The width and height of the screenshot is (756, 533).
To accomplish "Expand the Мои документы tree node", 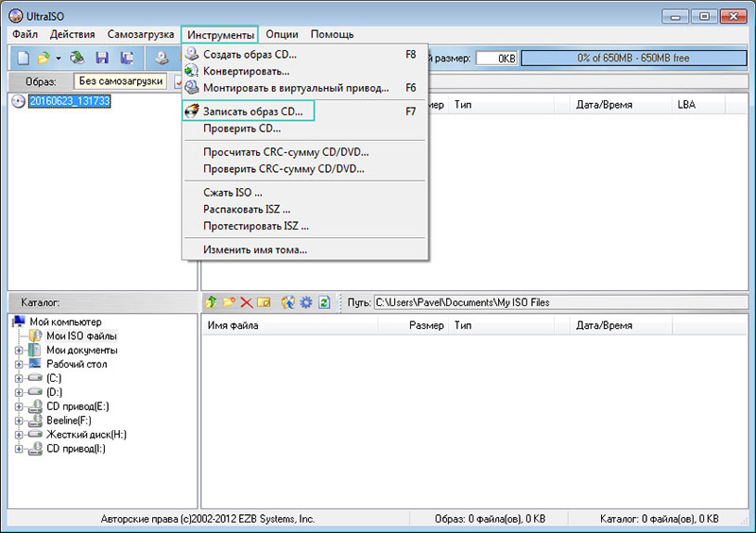I will point(19,350).
